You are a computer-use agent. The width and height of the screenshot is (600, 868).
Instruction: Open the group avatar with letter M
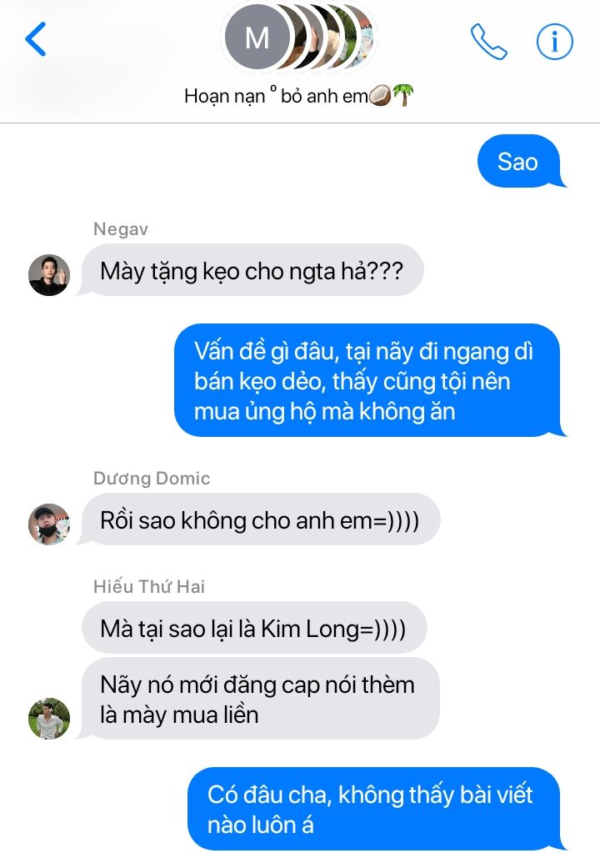click(257, 38)
